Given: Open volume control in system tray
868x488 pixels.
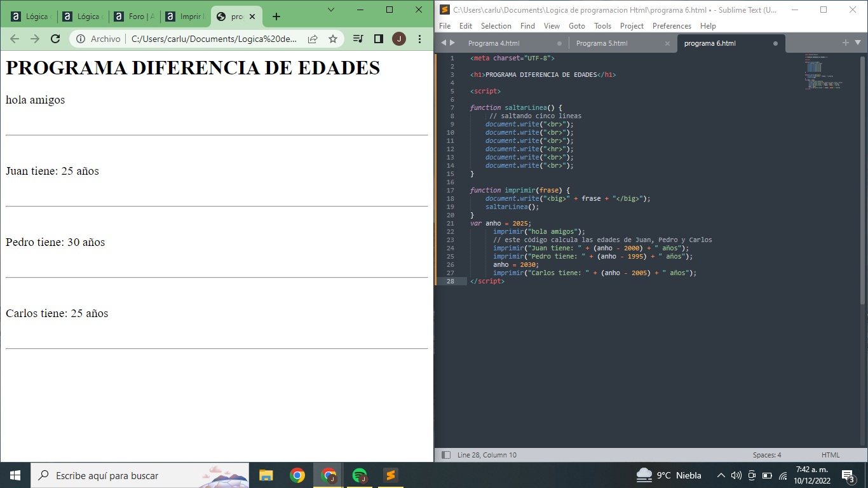Looking at the screenshot, I should pyautogui.click(x=736, y=475).
